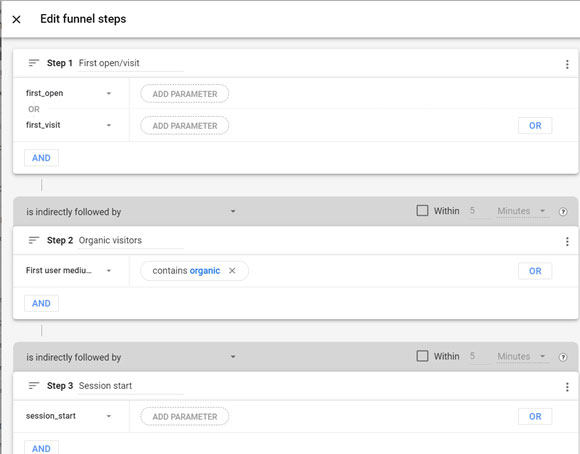Enable the Within checkbox above Step 2
This screenshot has height=454, width=580.
422,211
